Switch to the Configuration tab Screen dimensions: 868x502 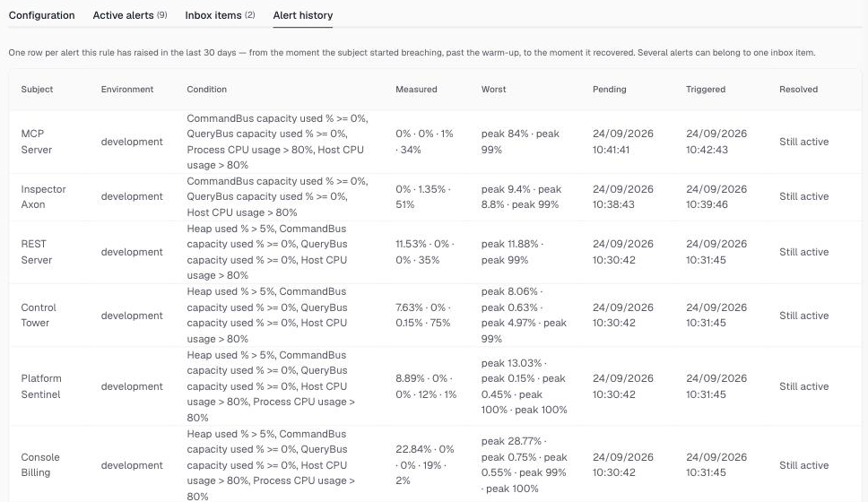pos(41,15)
